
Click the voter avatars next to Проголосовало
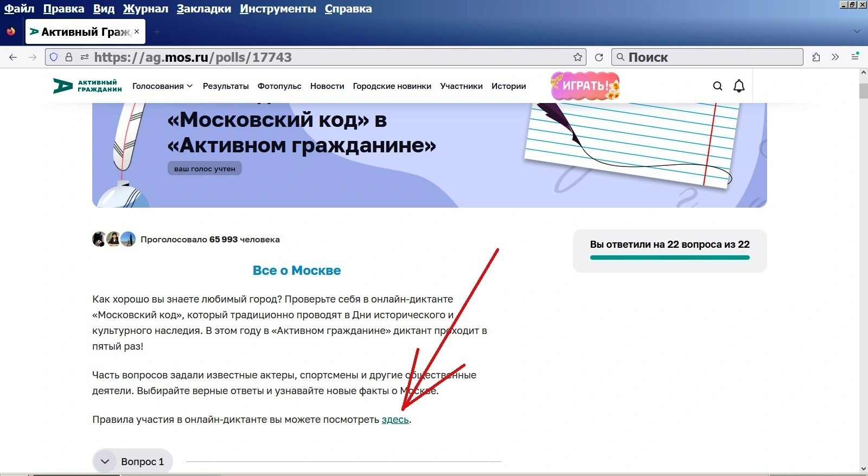(114, 239)
